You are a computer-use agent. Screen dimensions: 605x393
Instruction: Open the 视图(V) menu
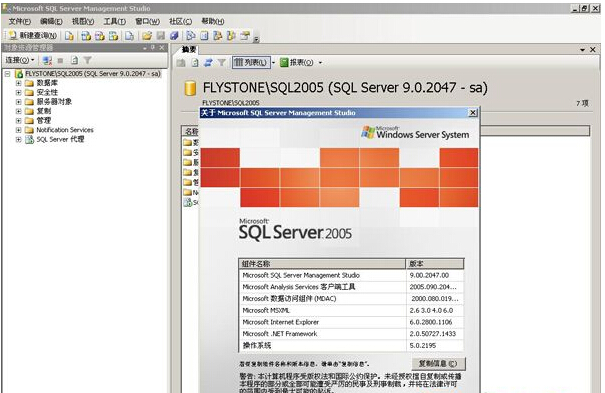coord(83,22)
